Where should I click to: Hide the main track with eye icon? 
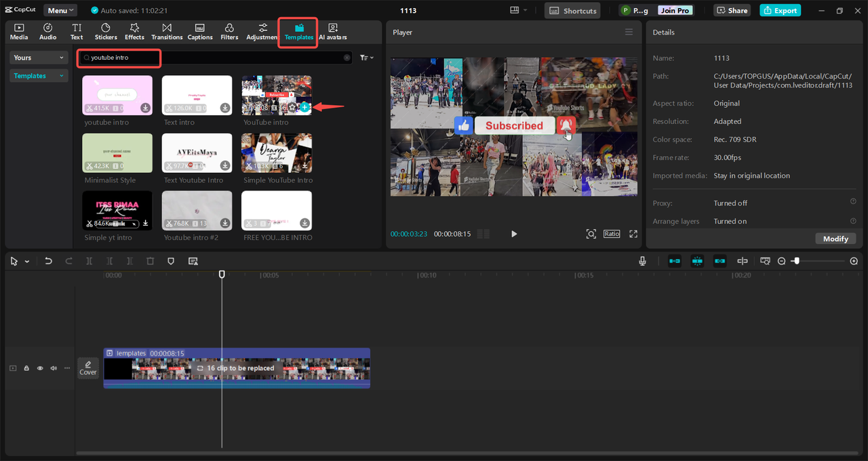click(x=40, y=368)
